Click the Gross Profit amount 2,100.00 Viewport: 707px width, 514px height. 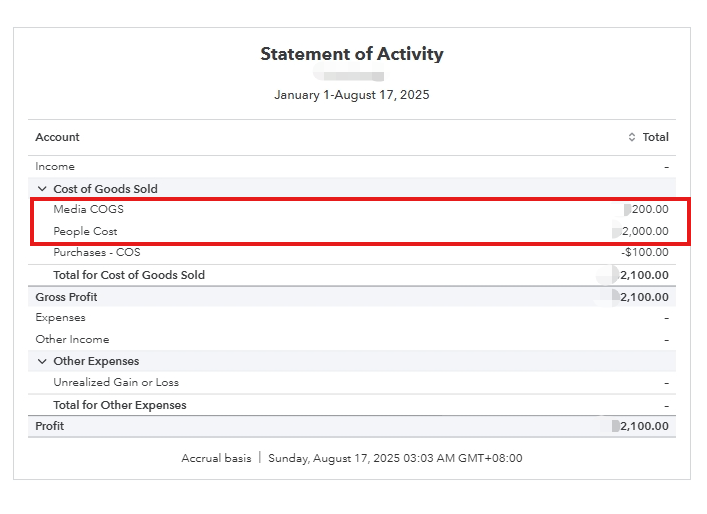click(644, 297)
